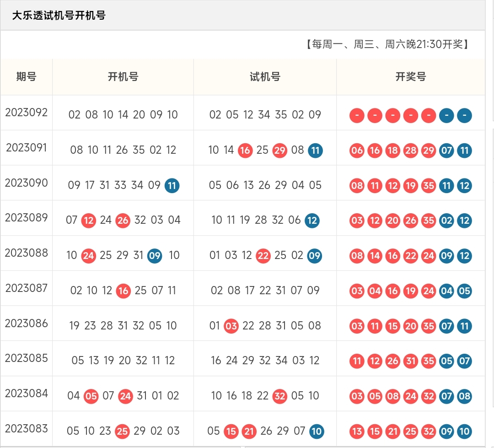Click blue ball 10 in 2023083 试机号
Screen dimensions: 494x448
click(x=317, y=432)
